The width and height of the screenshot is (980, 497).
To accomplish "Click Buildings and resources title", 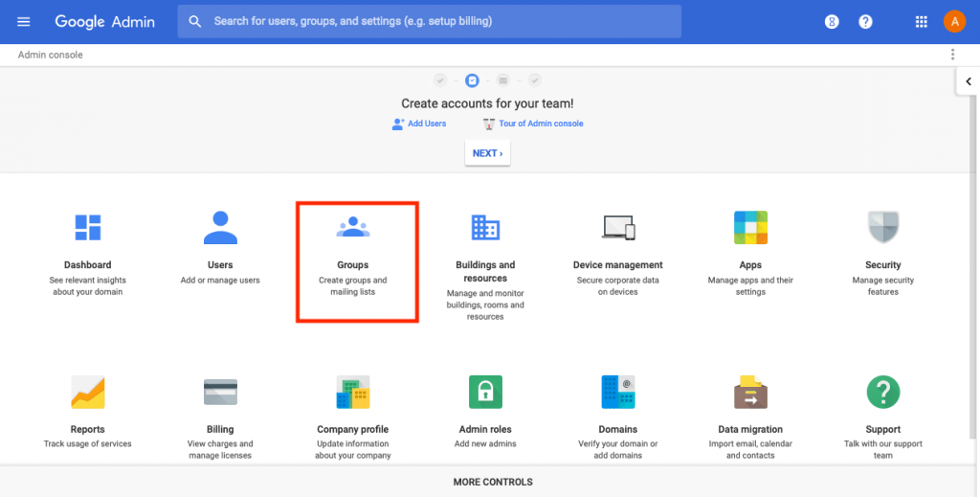I will [x=485, y=271].
